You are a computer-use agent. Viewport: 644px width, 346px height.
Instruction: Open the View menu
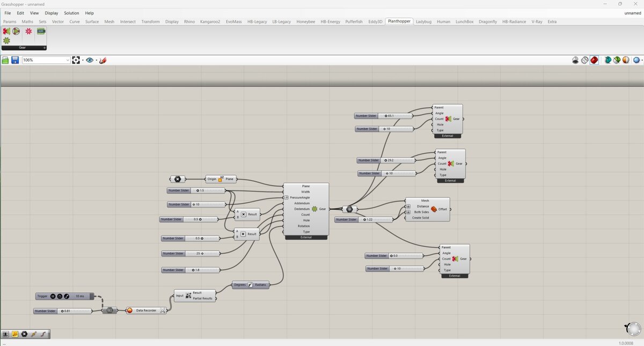[x=34, y=13]
